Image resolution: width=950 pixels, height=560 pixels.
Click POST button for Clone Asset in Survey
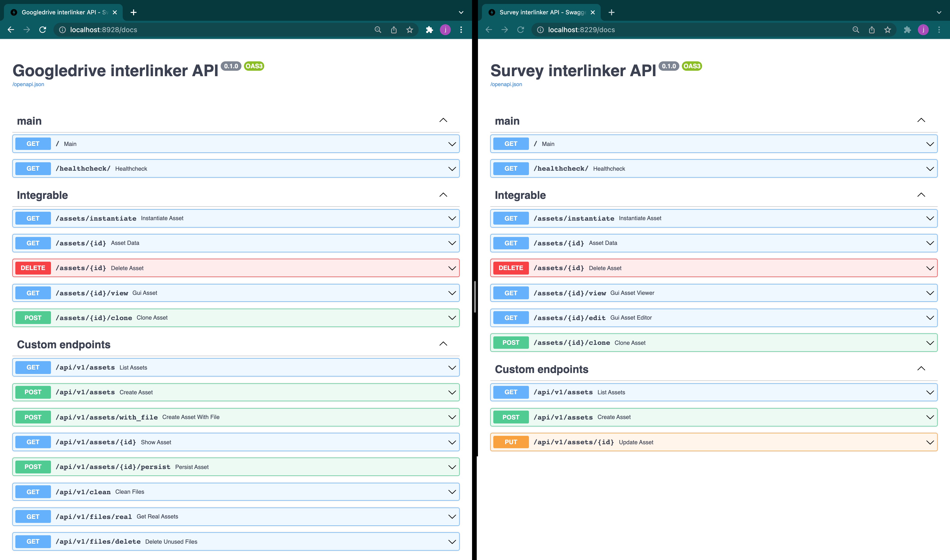[511, 343]
